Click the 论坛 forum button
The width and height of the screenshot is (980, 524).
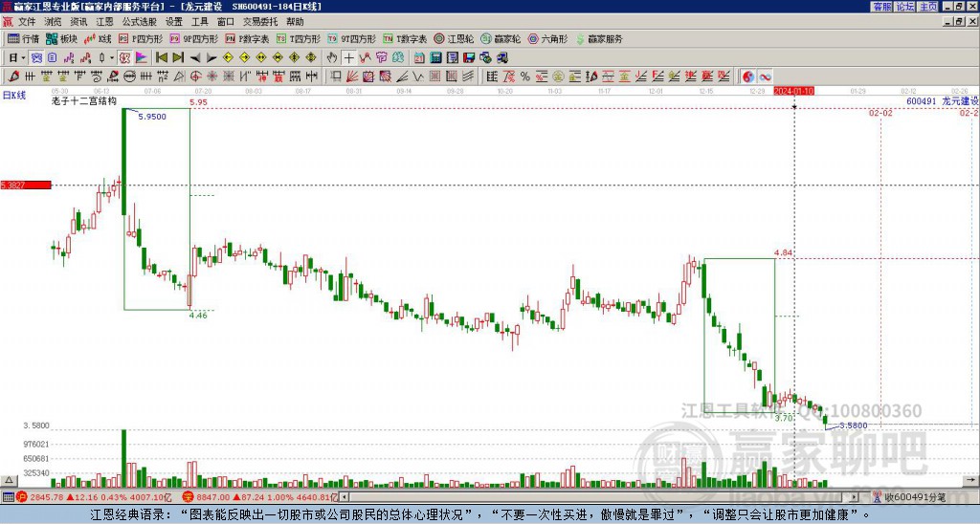click(905, 7)
